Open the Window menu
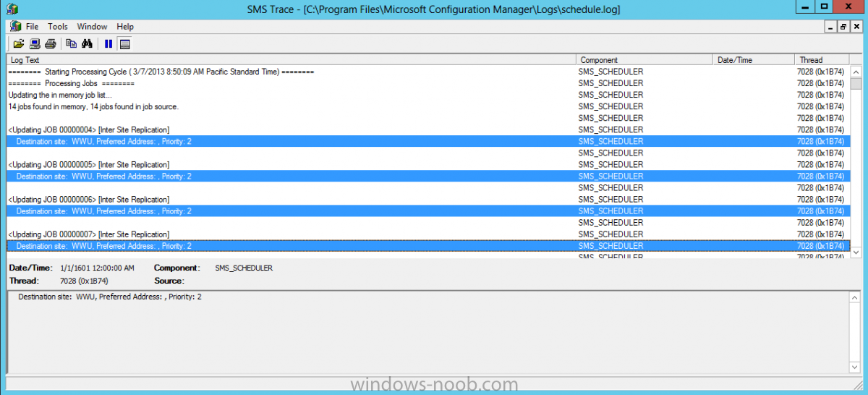The width and height of the screenshot is (868, 395). (x=92, y=27)
